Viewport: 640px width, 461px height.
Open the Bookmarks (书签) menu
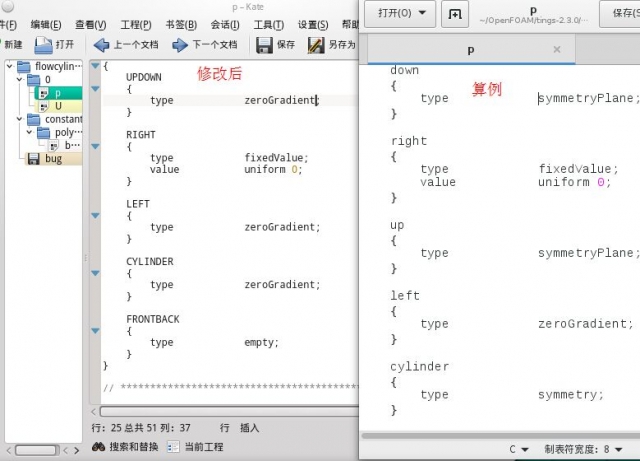pos(180,24)
